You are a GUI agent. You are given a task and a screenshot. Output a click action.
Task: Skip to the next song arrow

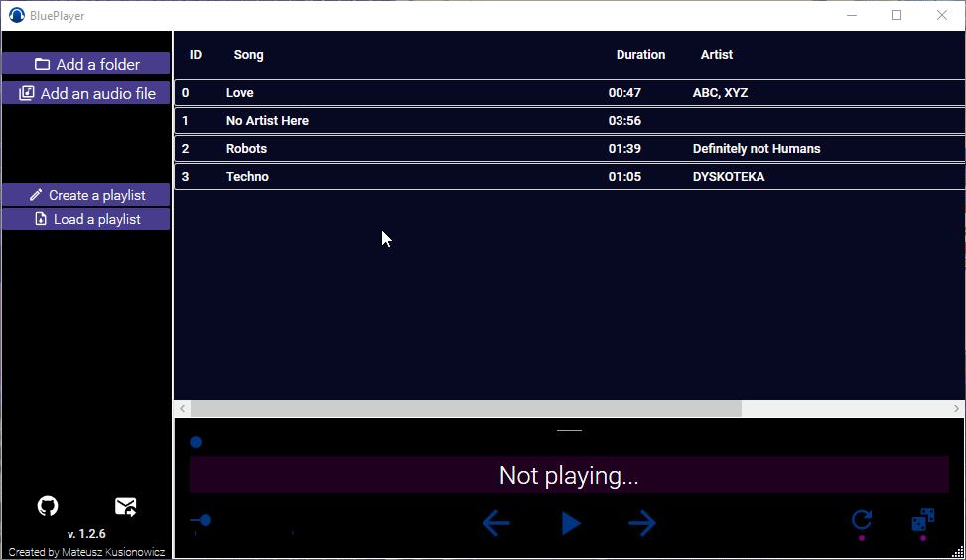(x=642, y=523)
